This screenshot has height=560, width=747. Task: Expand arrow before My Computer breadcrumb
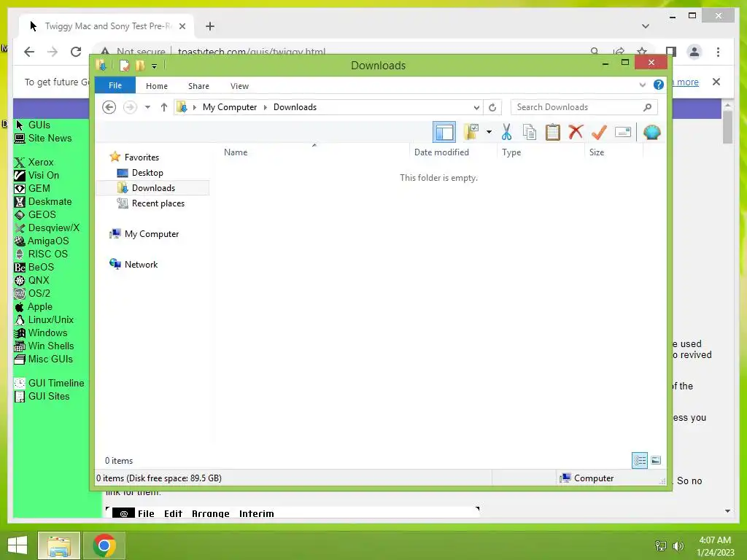click(x=194, y=107)
